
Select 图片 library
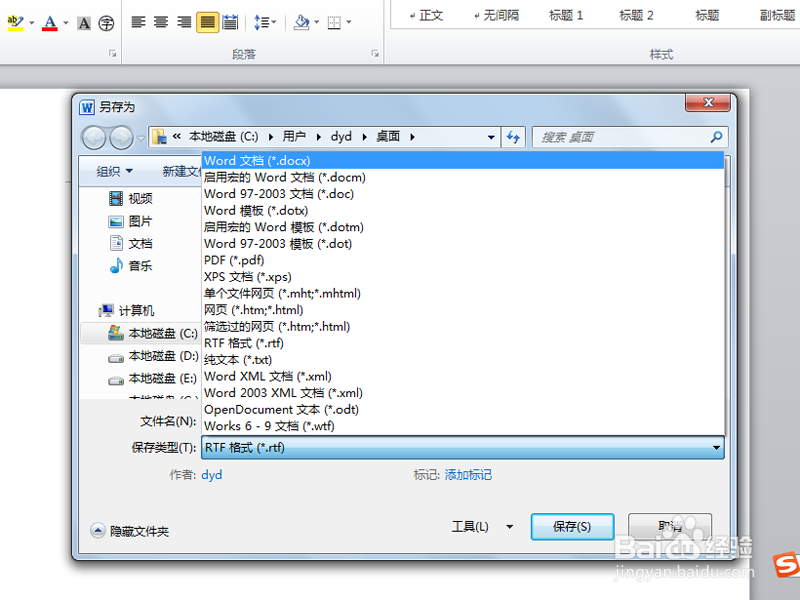[131, 221]
